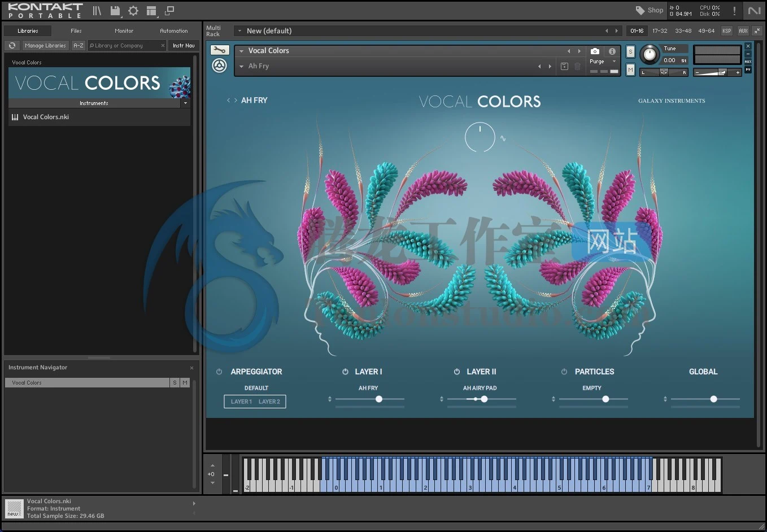This screenshot has height=532, width=767.
Task: Click the snapshot camera icon
Action: (595, 51)
